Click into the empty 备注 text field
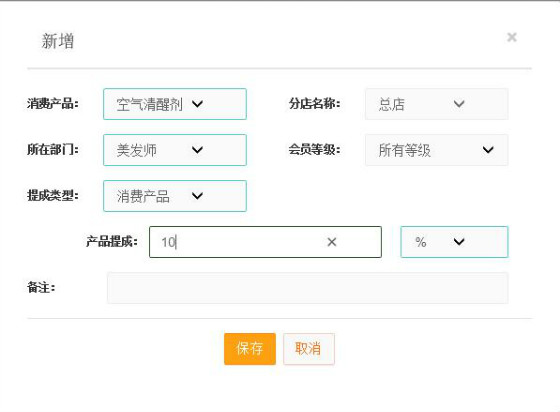 (308, 288)
